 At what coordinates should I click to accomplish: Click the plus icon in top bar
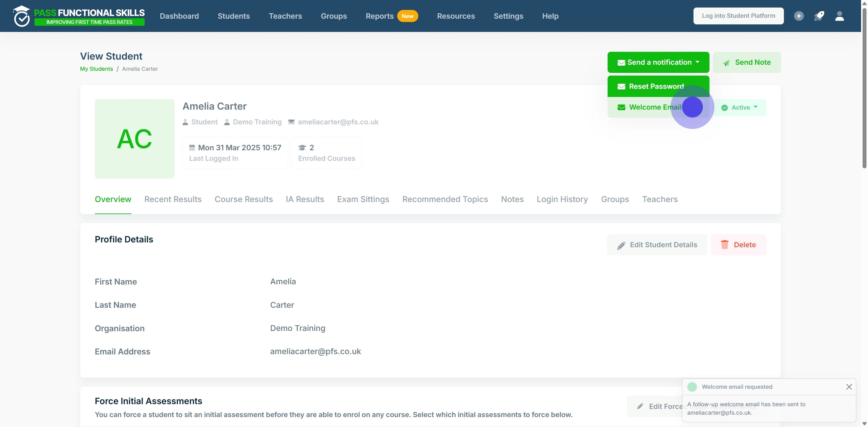[799, 16]
